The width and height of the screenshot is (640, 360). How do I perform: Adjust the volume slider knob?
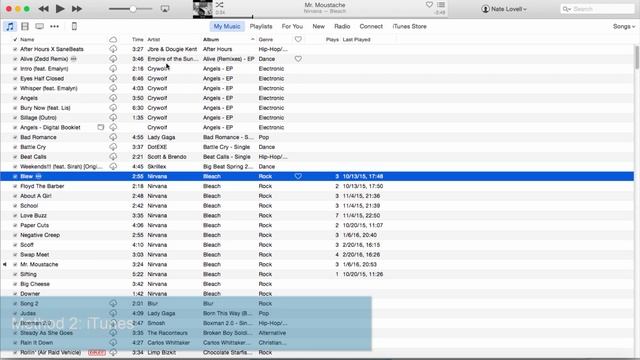click(x=133, y=9)
